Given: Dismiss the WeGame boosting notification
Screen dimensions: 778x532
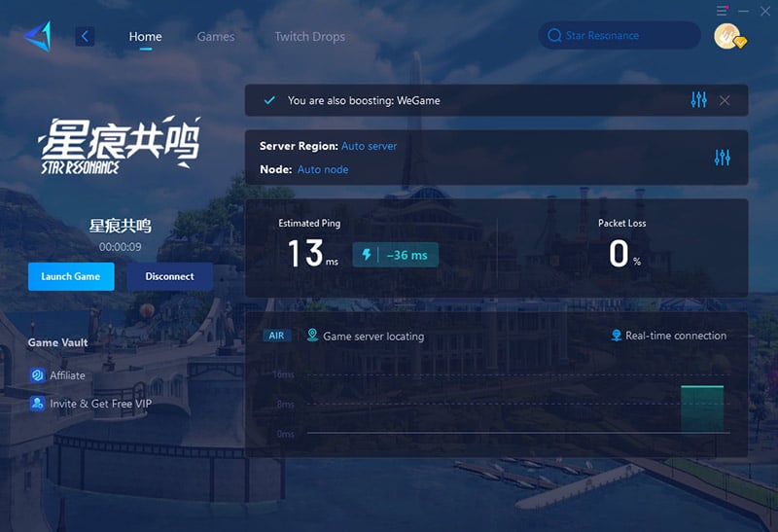Looking at the screenshot, I should pos(725,101).
